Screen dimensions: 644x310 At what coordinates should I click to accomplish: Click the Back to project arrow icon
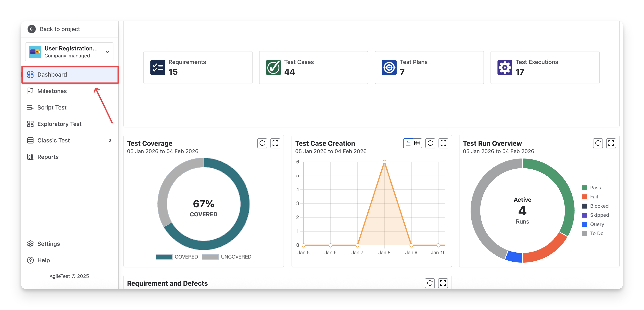(31, 29)
